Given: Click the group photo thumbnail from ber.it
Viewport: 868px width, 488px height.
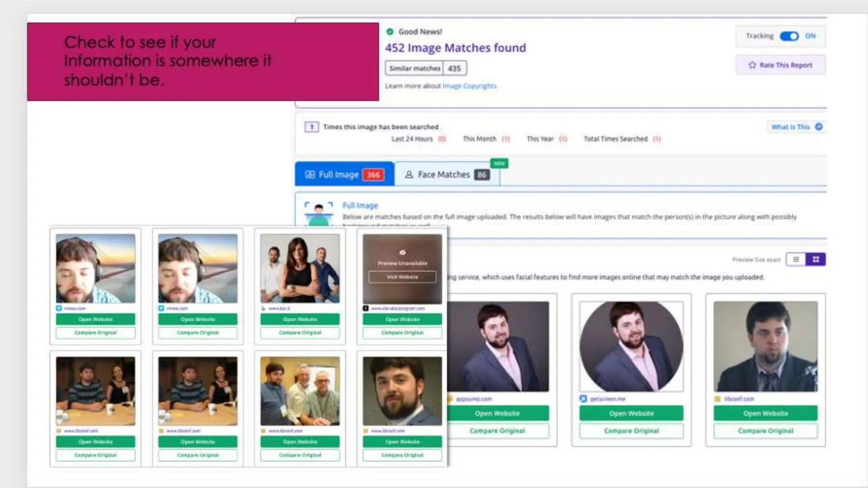Looking at the screenshot, I should point(300,269).
